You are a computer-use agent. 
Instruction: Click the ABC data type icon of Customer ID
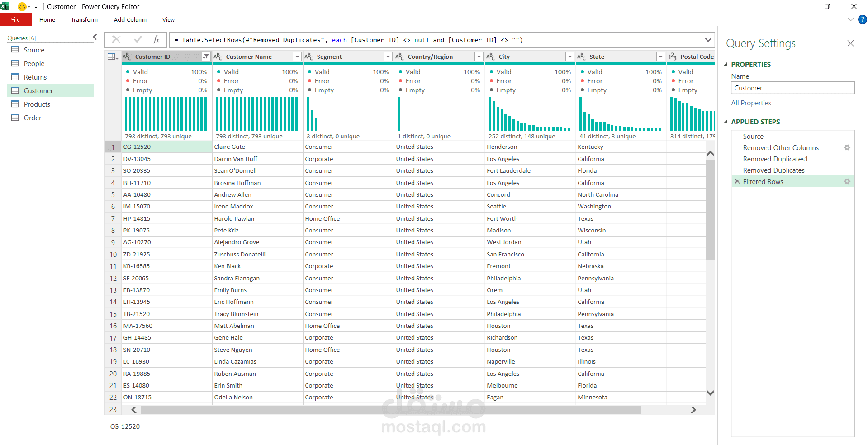click(127, 57)
